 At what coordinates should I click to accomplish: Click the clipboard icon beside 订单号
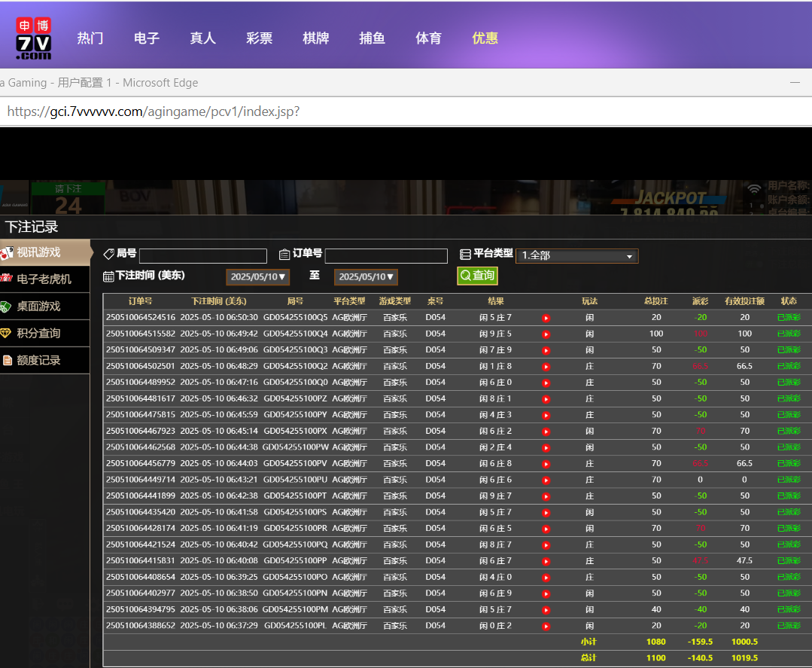coord(284,255)
